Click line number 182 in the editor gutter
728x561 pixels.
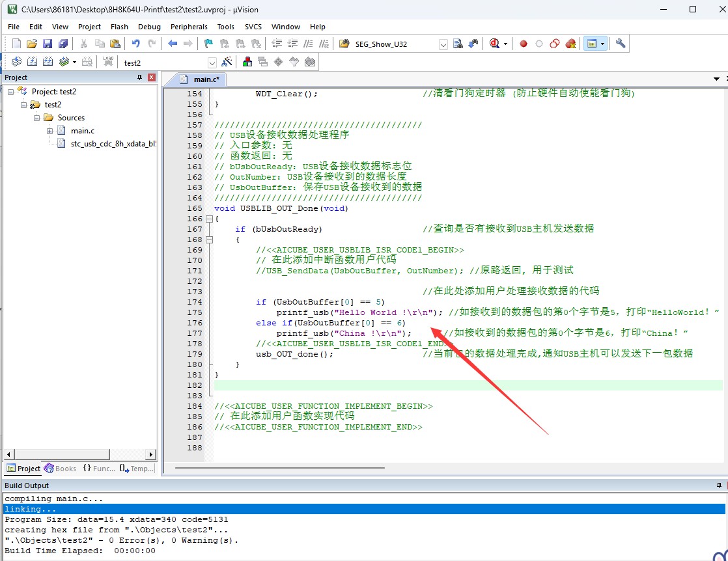tap(195, 385)
